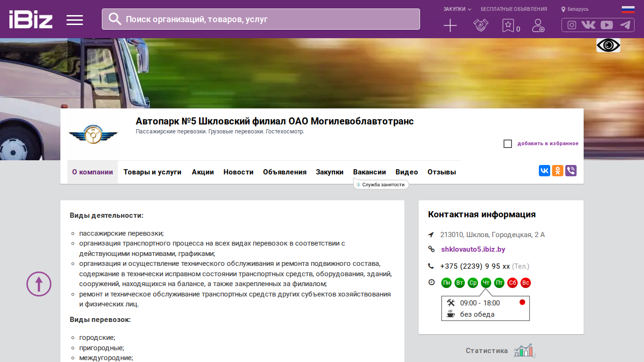The width and height of the screenshot is (644, 362).
Task: Open the handshake partners icon
Action: (481, 25)
